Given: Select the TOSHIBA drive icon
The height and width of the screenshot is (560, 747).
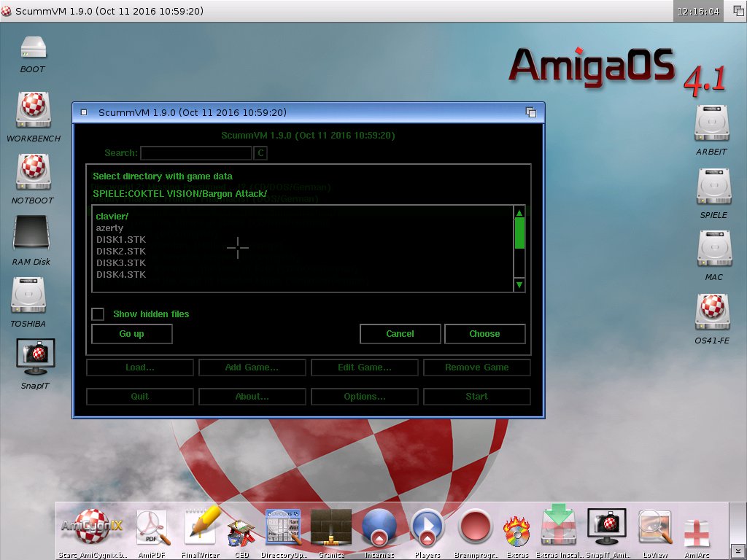Looking at the screenshot, I should click(x=28, y=295).
